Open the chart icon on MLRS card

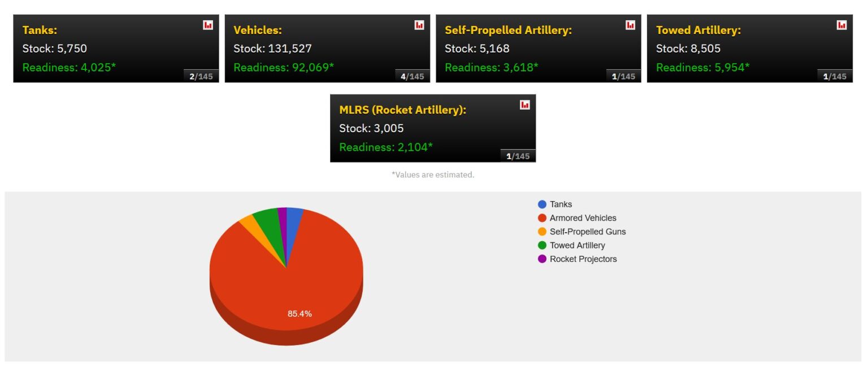(524, 105)
